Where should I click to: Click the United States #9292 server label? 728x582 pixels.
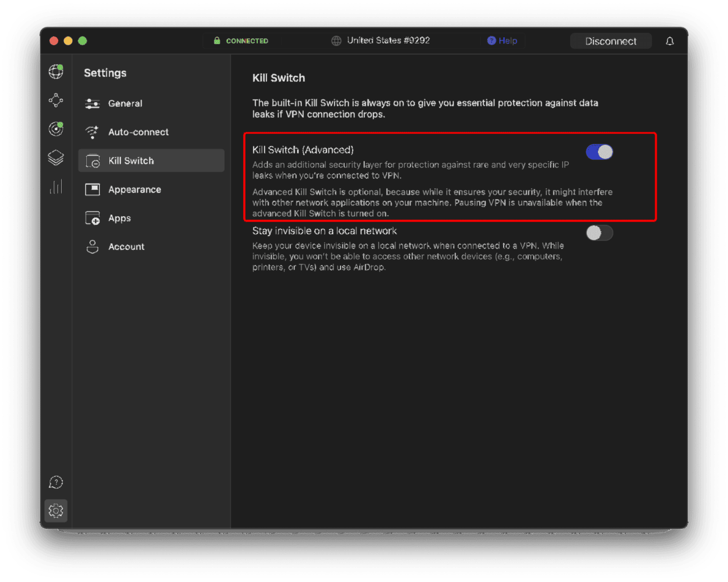tap(388, 40)
